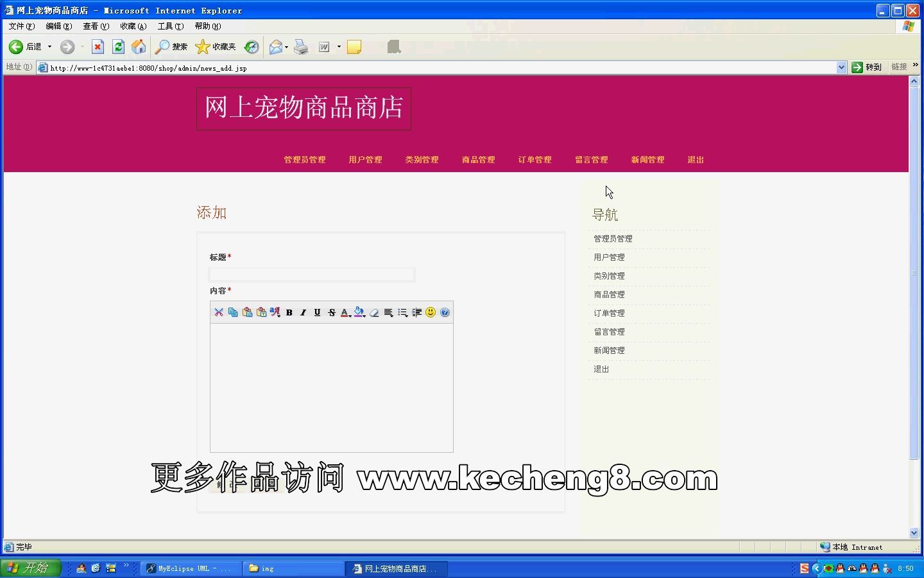Click the Edit with Word icon
Viewport: 924px width, 578px height.
tap(325, 47)
